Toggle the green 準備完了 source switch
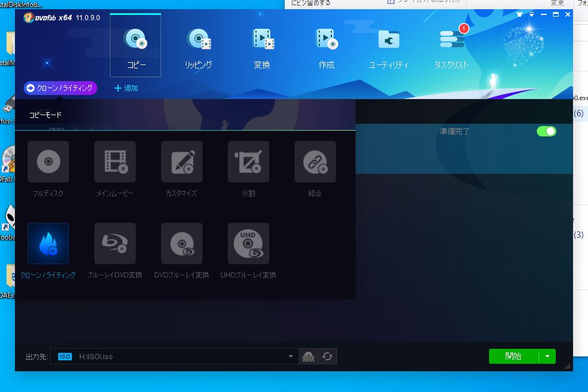 (x=547, y=131)
